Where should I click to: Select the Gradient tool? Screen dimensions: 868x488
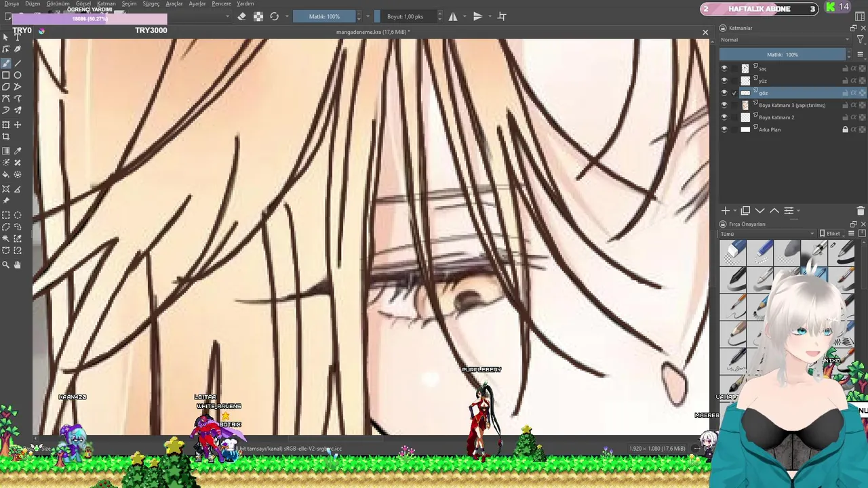[6, 151]
